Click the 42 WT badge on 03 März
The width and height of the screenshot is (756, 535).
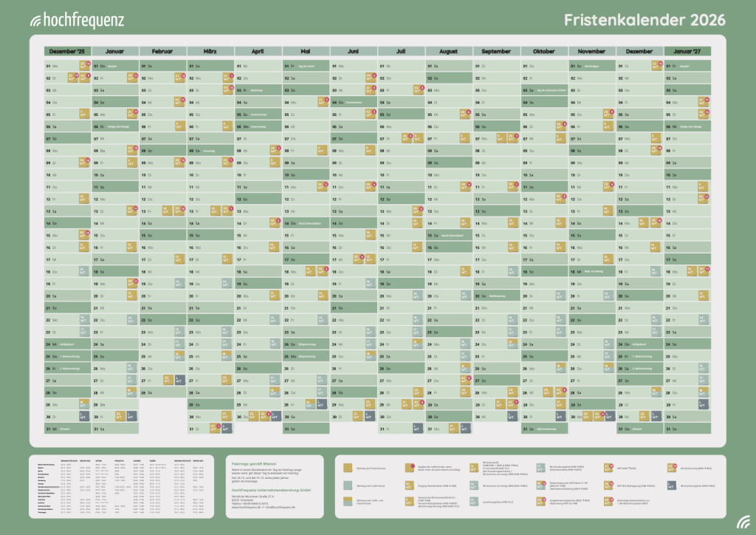227,90
